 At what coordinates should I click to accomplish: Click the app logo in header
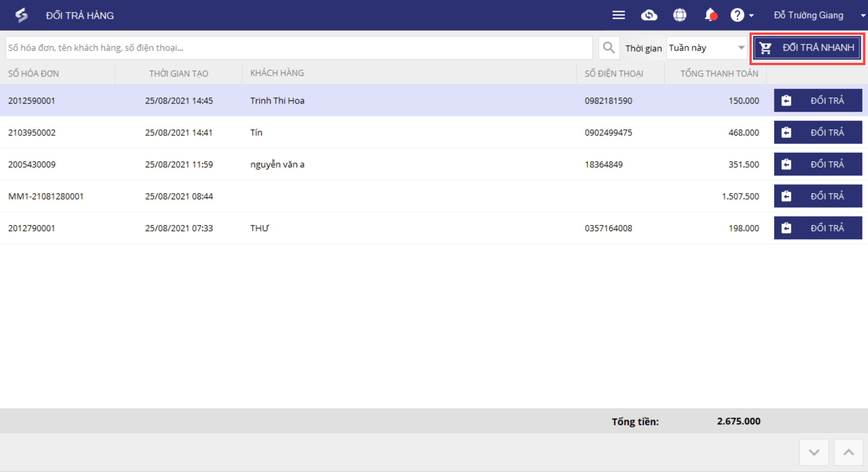tap(21, 15)
